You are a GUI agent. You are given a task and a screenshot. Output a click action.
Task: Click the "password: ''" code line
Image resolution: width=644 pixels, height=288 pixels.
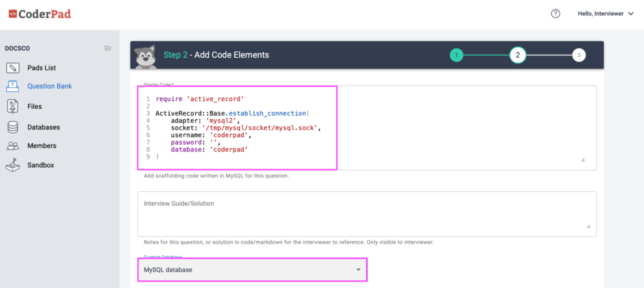click(196, 142)
